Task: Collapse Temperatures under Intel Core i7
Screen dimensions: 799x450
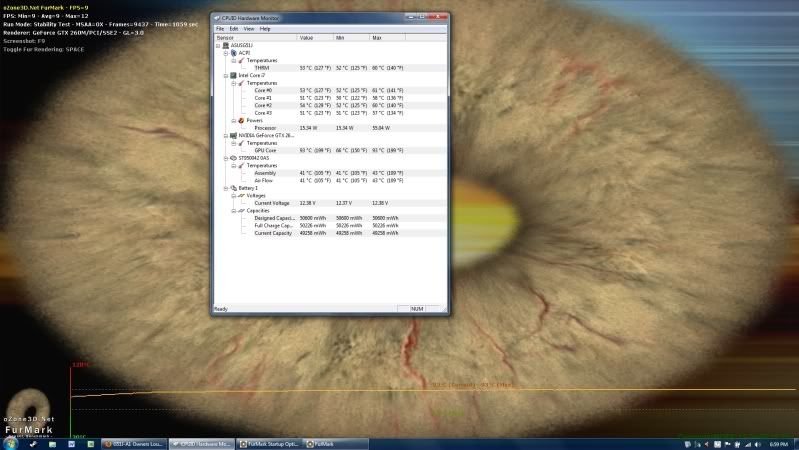Action: click(x=234, y=83)
